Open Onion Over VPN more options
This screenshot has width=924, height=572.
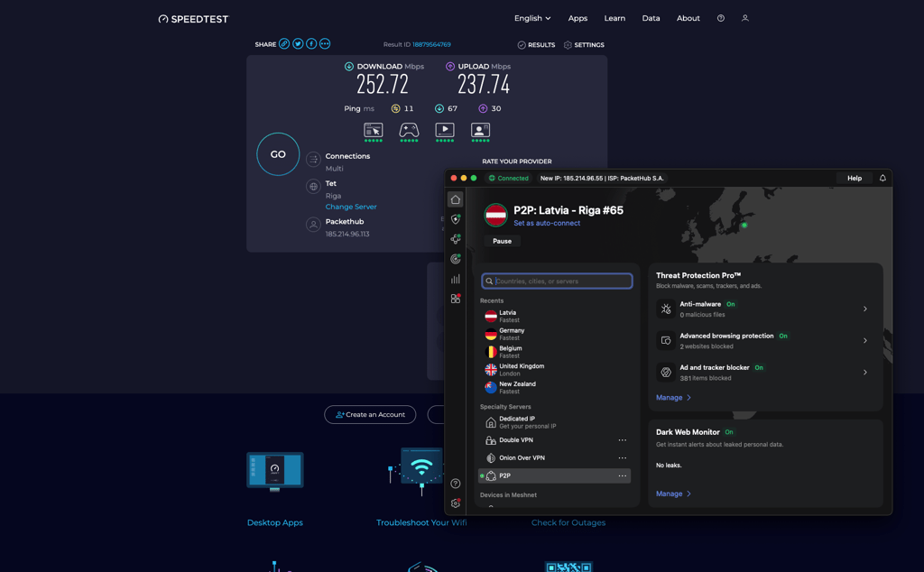pos(623,457)
